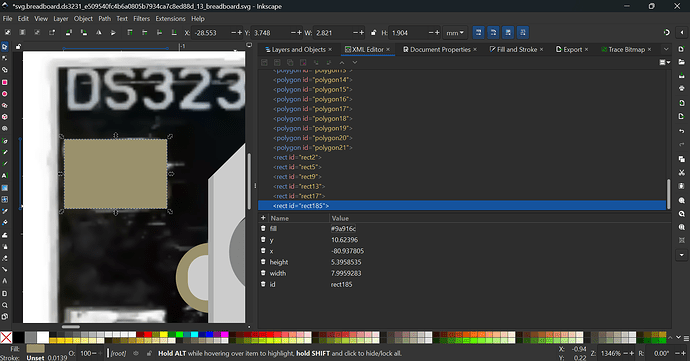Viewport: 690px width, 361px height.
Task: Toggle width/height lock ratio padlock
Action: click(374, 33)
